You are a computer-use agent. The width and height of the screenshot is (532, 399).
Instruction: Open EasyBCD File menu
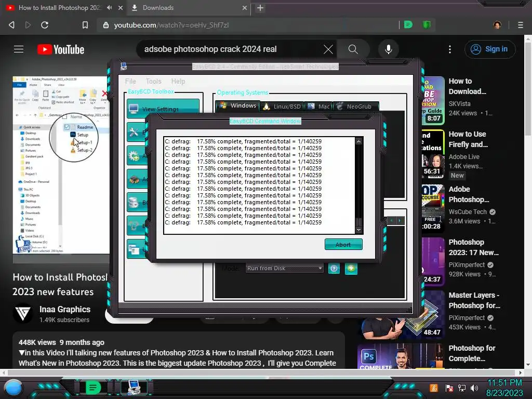pyautogui.click(x=130, y=81)
